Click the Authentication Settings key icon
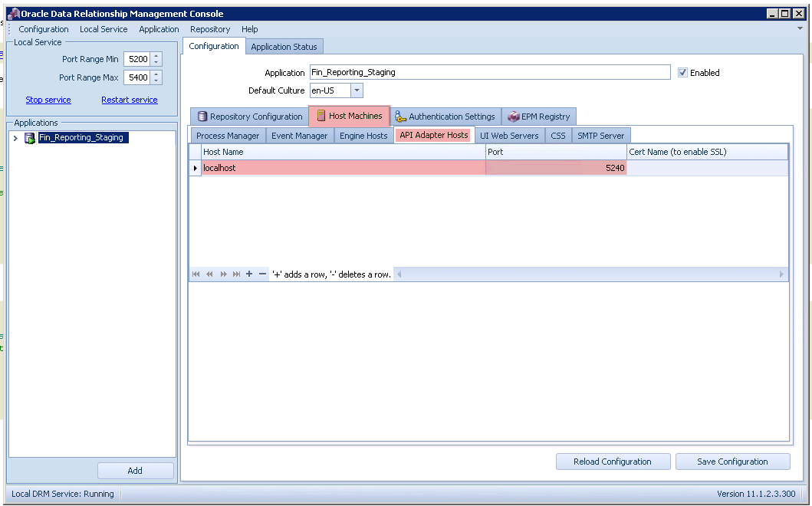The height and width of the screenshot is (506, 812). click(x=402, y=116)
